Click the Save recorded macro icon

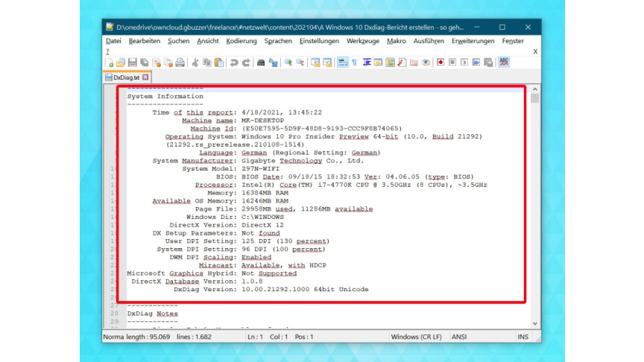coord(488,63)
